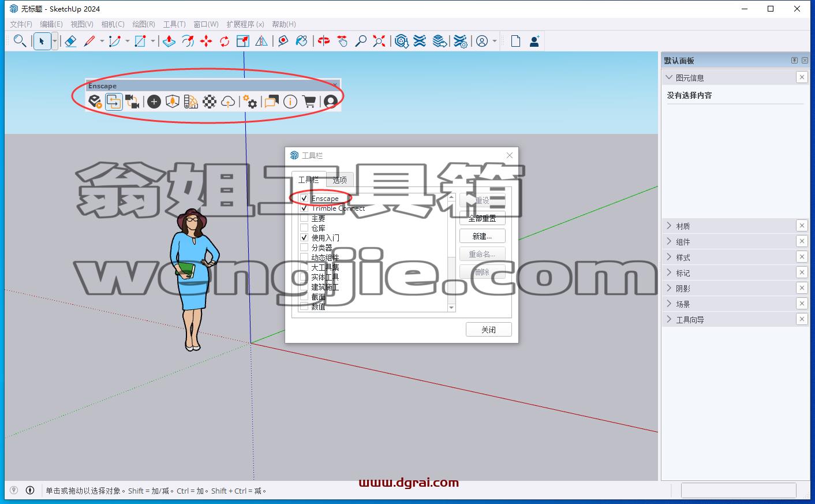The image size is (815, 504).
Task: Select the Push/Pull tool
Action: coord(169,41)
